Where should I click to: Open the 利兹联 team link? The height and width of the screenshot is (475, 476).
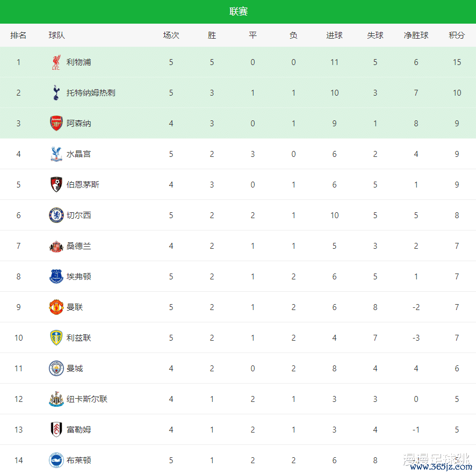coord(79,338)
